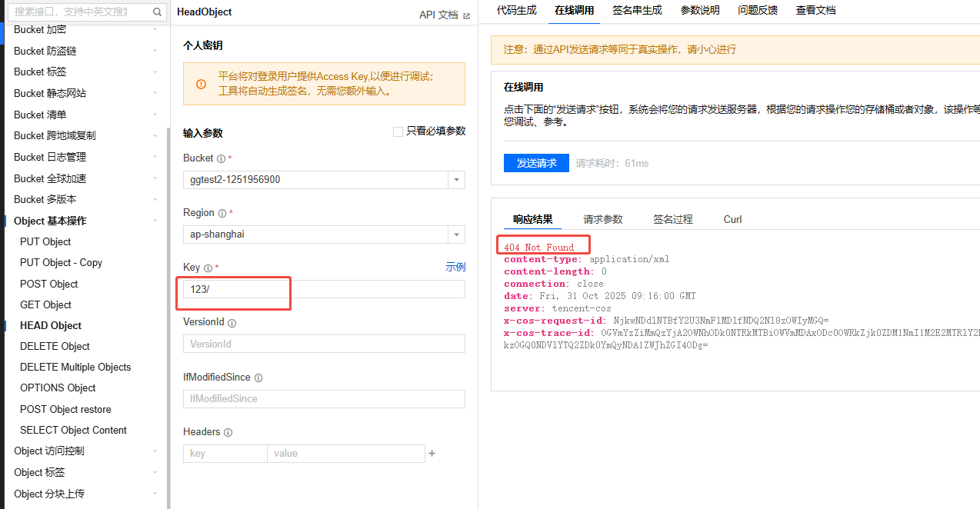This screenshot has height=509, width=980.
Task: Click the sidebar search magnifier icon
Action: click(156, 12)
